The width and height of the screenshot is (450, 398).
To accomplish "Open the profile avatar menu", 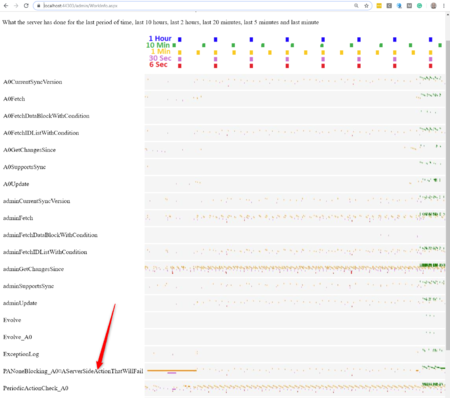I will click(433, 6).
